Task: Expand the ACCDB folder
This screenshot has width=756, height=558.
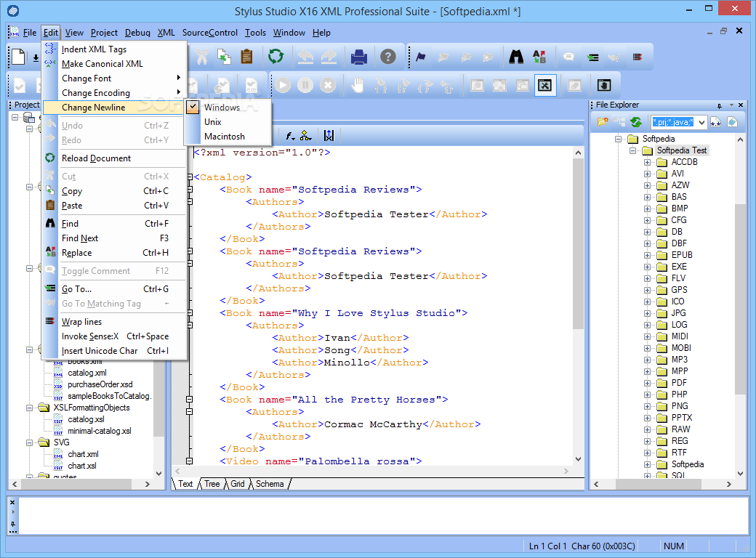Action: click(648, 163)
